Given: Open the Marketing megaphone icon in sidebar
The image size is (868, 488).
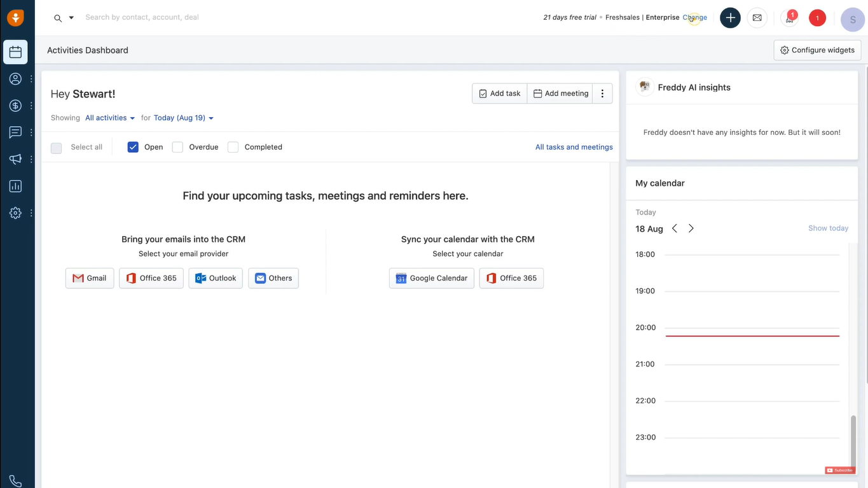Looking at the screenshot, I should click(15, 159).
